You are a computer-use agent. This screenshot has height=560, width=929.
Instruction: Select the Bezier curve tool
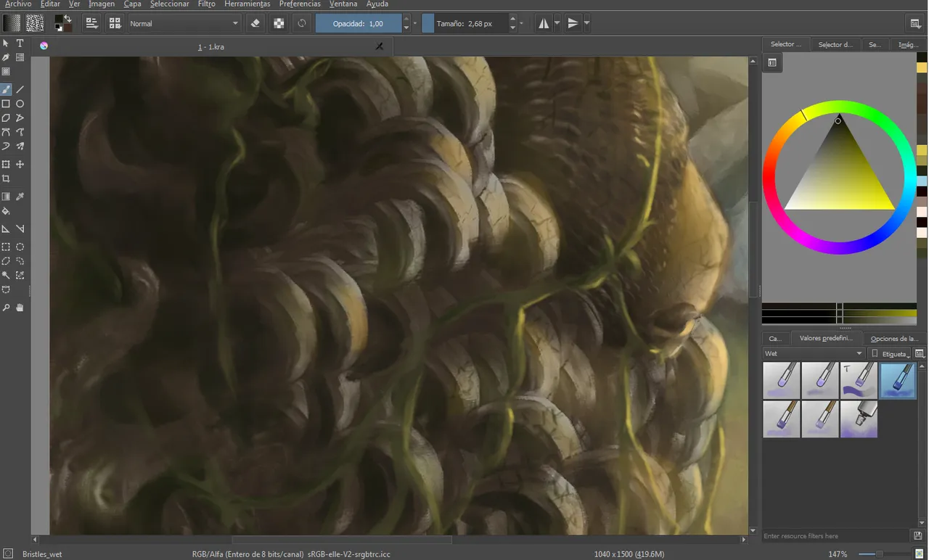[6, 132]
